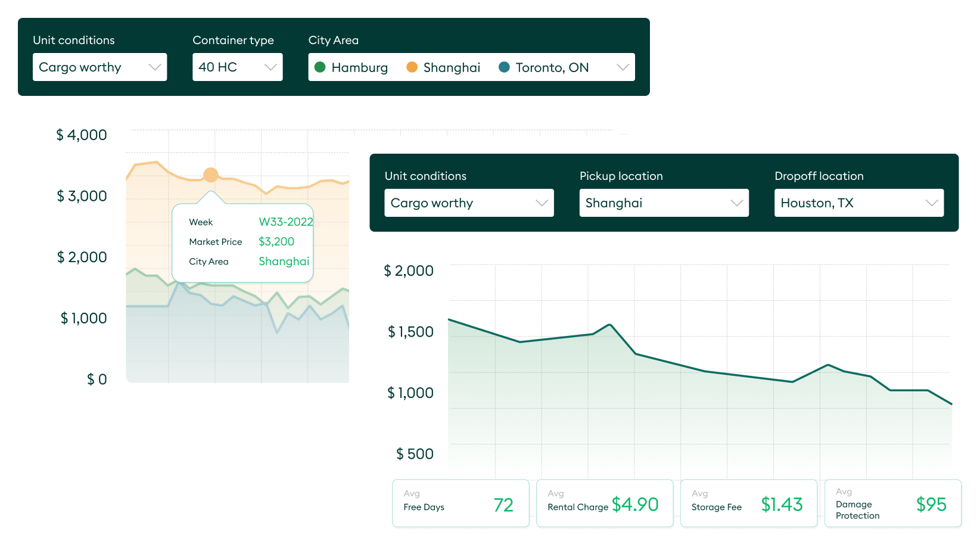The image size is (980, 545).
Task: Click the $ 4,000 axis label
Action: click(82, 135)
